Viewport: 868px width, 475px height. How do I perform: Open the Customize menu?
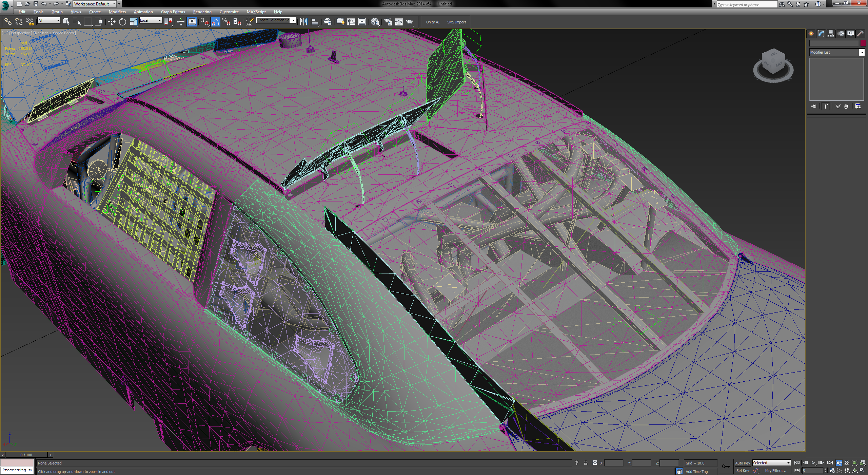(x=229, y=12)
